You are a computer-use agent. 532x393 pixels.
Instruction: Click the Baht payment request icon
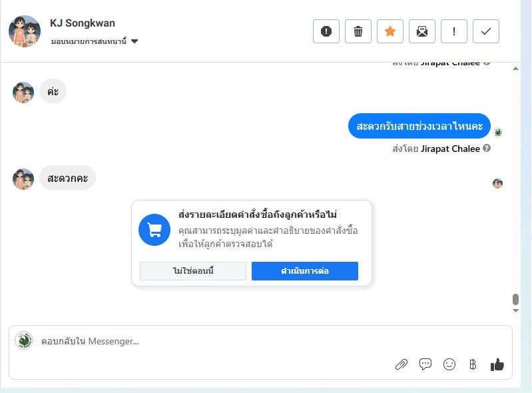click(x=473, y=364)
